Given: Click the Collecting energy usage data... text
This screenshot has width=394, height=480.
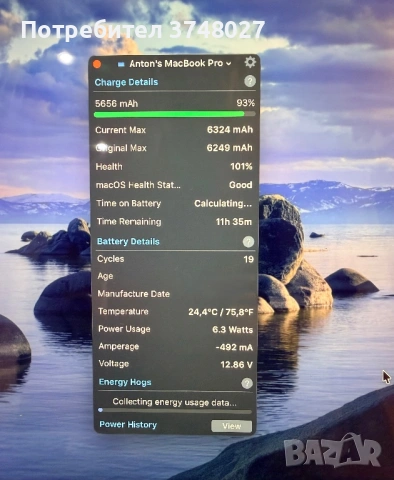Looking at the screenshot, I should point(175,402).
